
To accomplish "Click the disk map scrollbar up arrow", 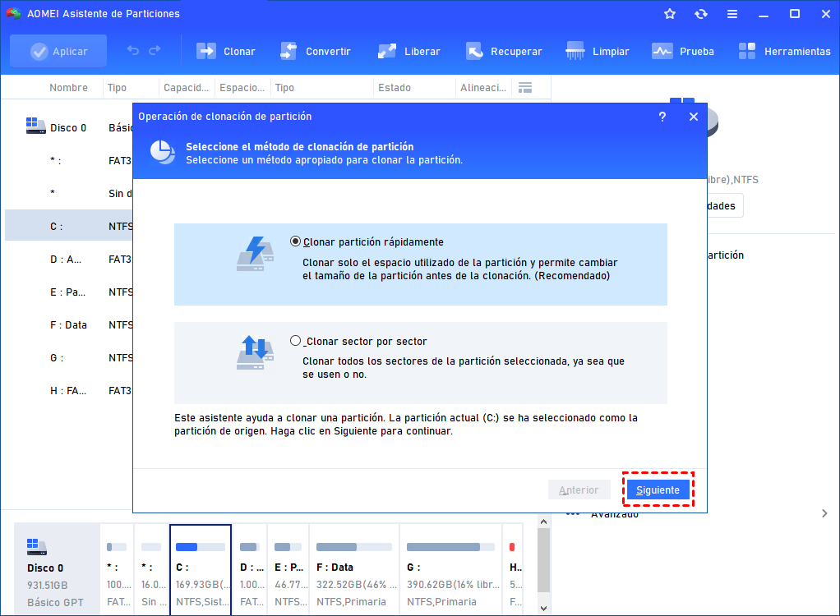I will click(544, 522).
